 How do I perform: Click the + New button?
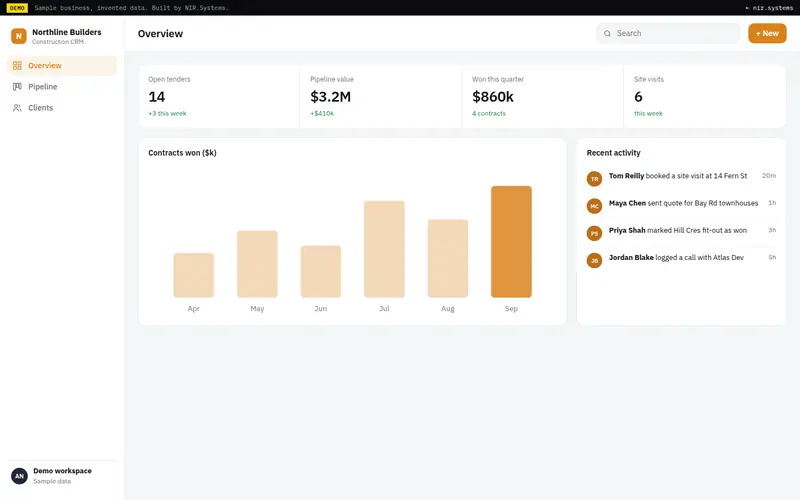click(x=767, y=33)
